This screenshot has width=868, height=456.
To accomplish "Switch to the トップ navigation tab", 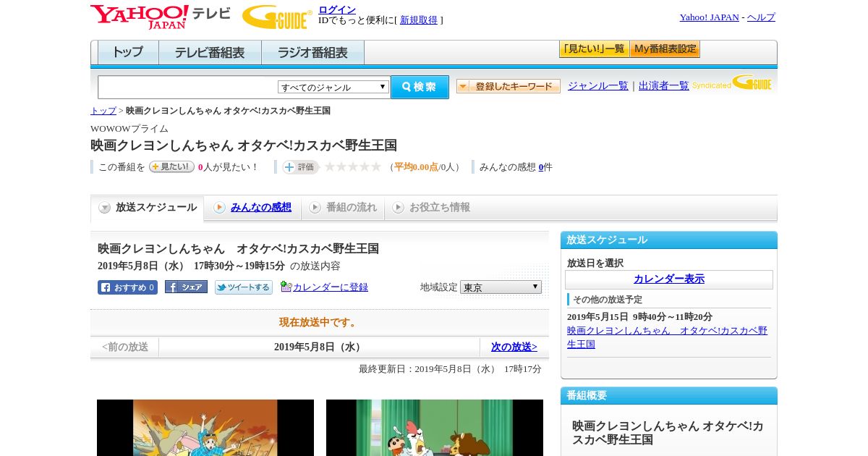I will click(x=128, y=53).
